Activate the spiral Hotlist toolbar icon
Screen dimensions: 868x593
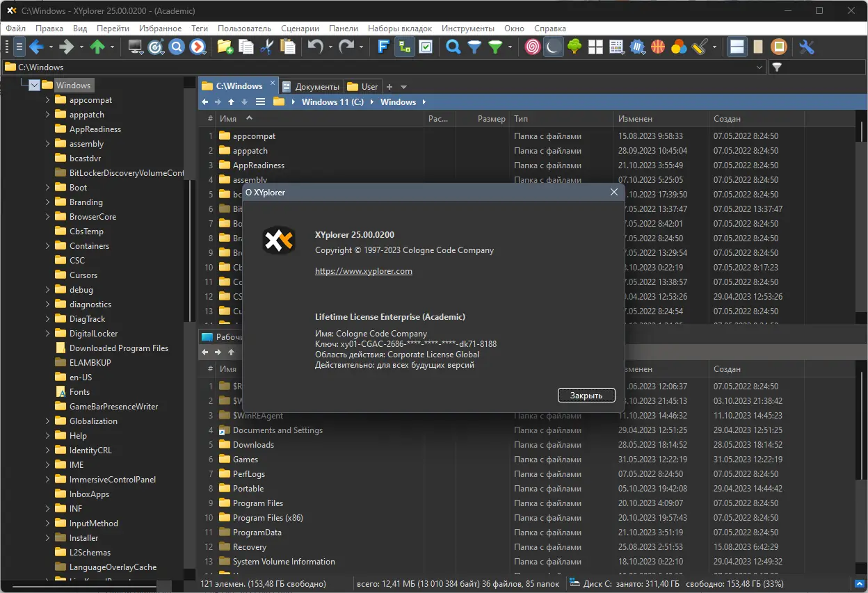531,47
